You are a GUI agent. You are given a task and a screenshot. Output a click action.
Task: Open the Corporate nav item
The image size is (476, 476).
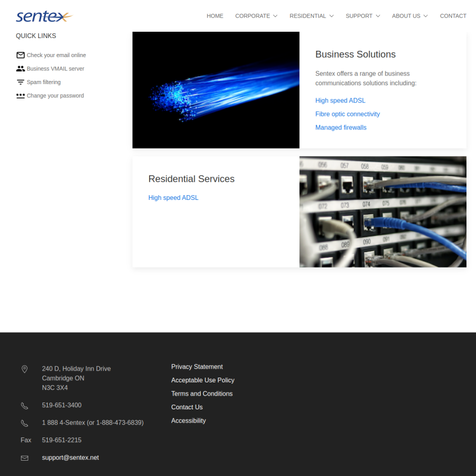253,16
